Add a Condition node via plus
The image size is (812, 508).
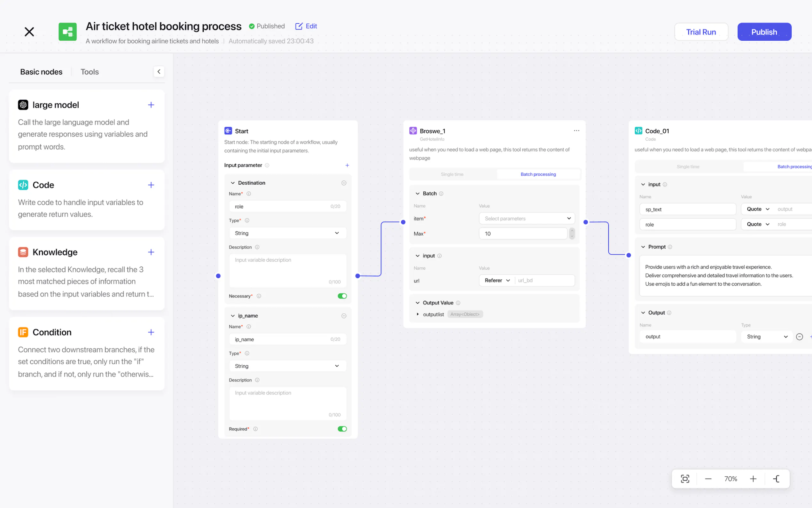[151, 332]
